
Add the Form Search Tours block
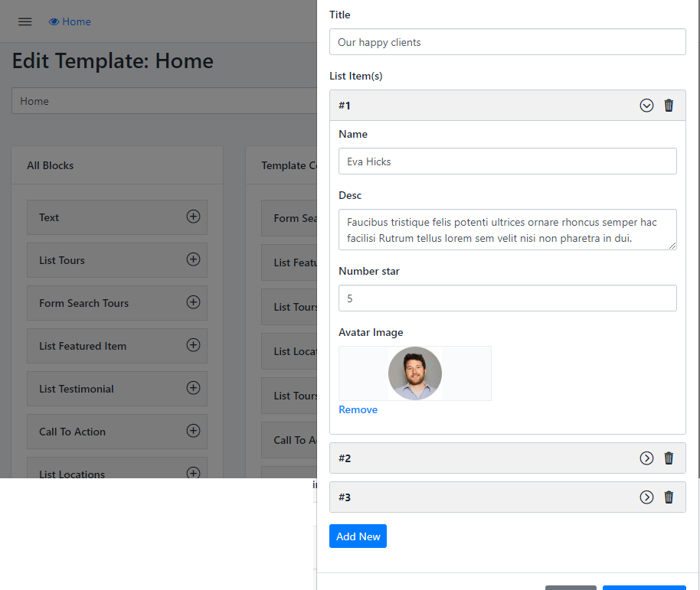(x=193, y=302)
